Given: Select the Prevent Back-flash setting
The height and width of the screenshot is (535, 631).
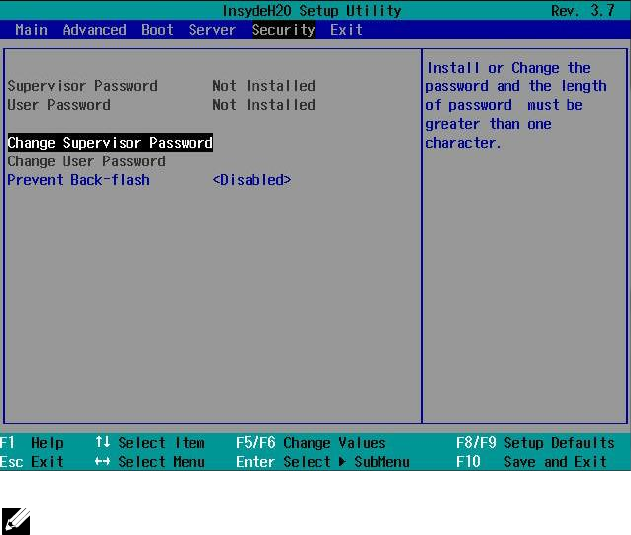Looking at the screenshot, I should pos(78,180).
